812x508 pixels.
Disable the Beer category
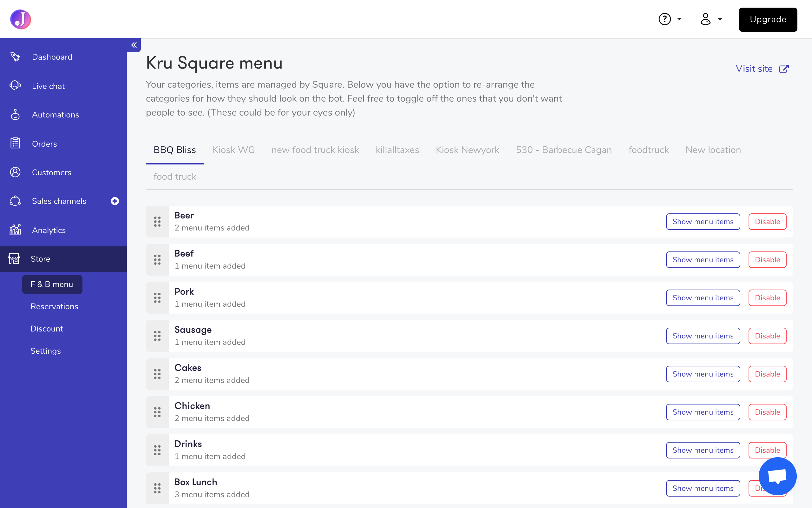[x=767, y=222]
